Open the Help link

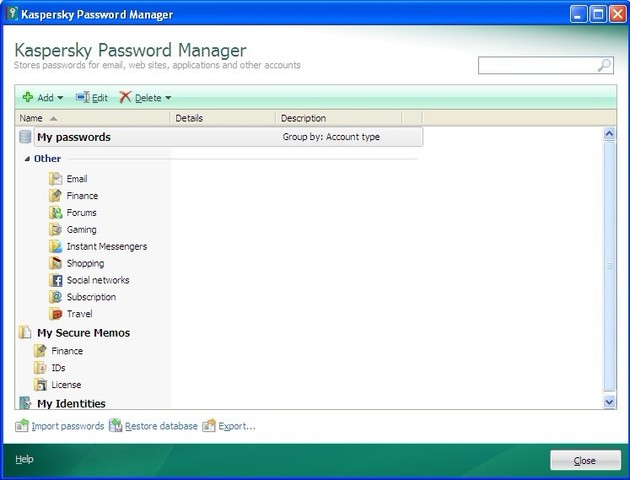tap(25, 459)
